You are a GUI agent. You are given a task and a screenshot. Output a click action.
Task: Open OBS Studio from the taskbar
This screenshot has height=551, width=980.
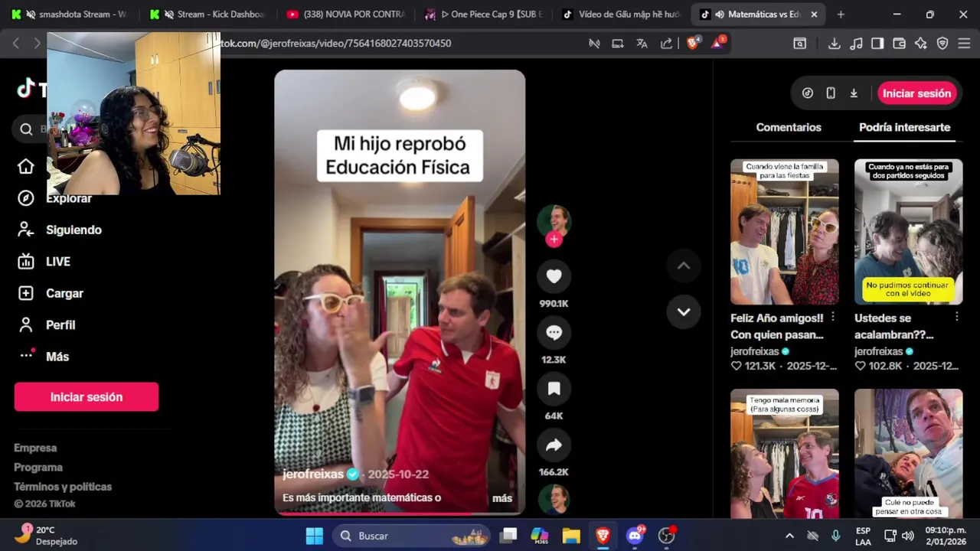(667, 536)
